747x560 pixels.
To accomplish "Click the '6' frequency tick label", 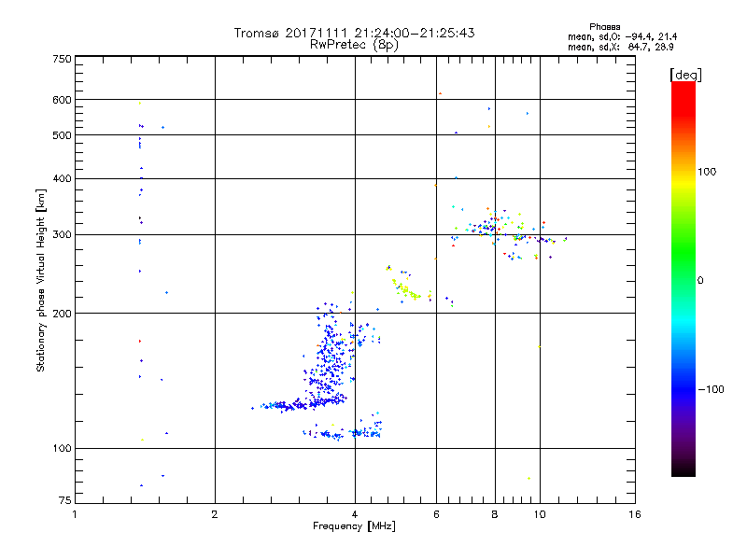I will 436,514.
